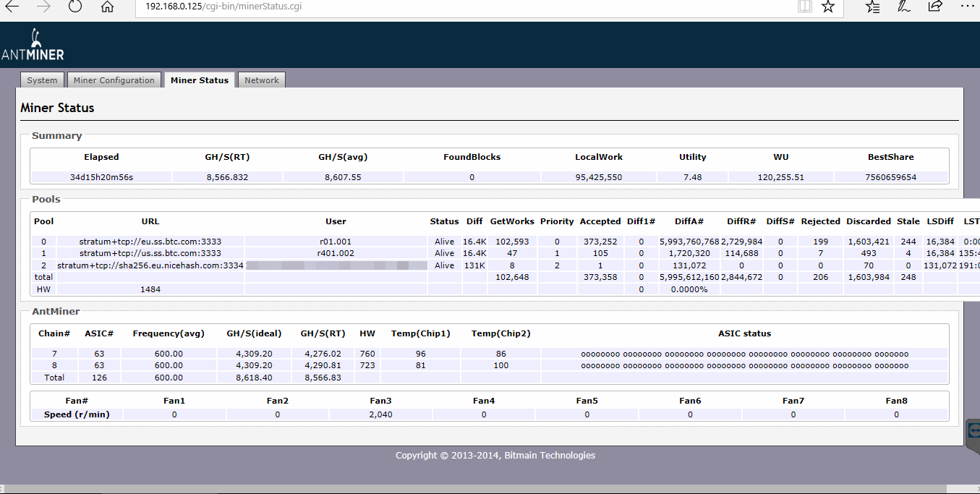Select the GH/S(avg) value 8,607.55
Screen dimensions: 980x494
click(343, 177)
